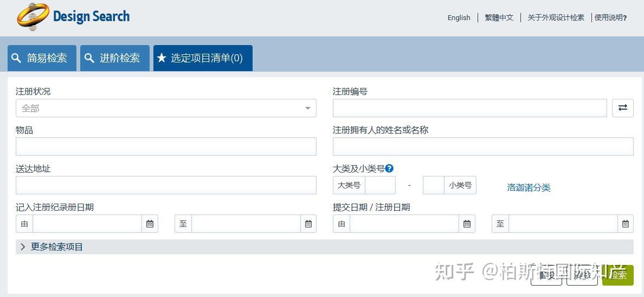Click the 小类号 number input box
This screenshot has height=297, width=644.
coord(434,185)
